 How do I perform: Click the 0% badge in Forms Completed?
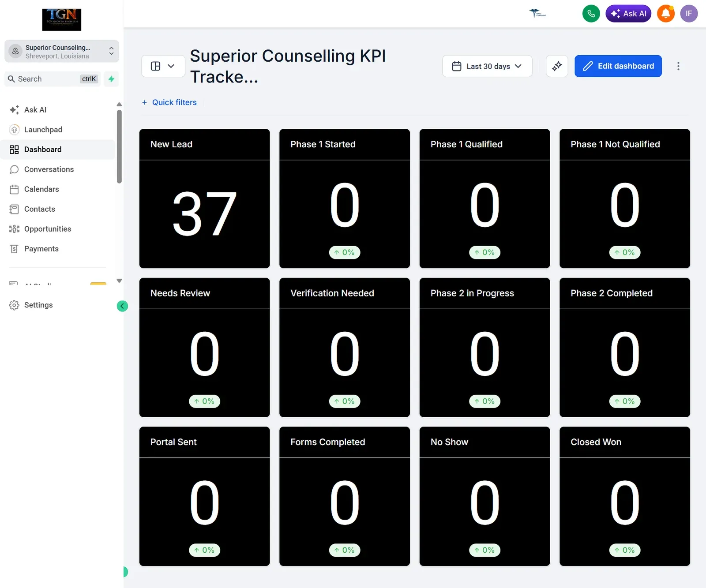click(x=345, y=550)
